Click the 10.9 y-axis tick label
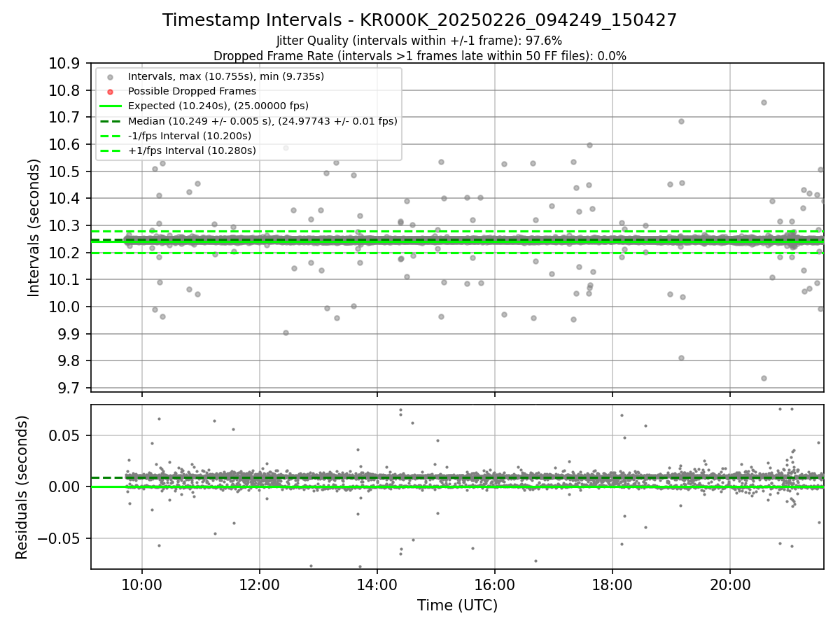840x630 pixels. [x=66, y=64]
